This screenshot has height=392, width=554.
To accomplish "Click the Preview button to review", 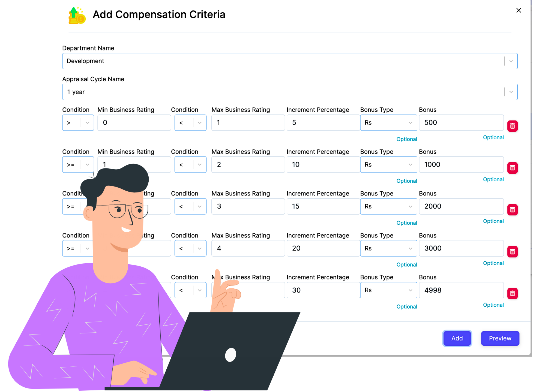I will pyautogui.click(x=500, y=338).
